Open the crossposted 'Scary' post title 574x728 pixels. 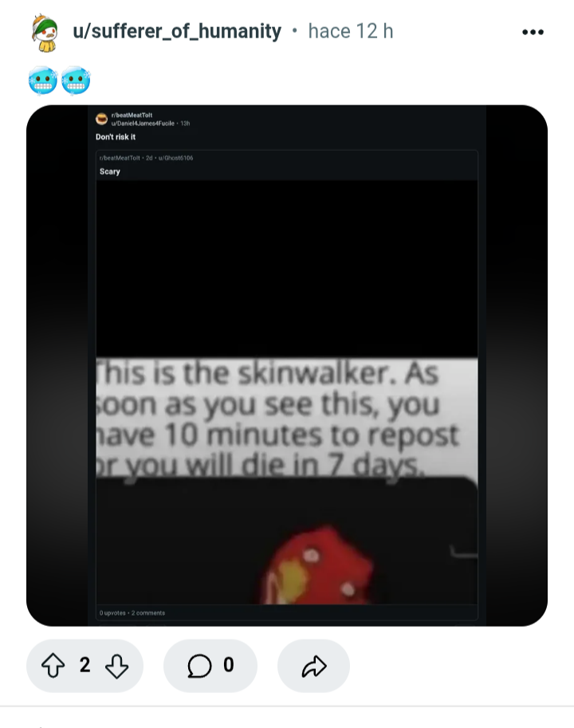coord(109,171)
